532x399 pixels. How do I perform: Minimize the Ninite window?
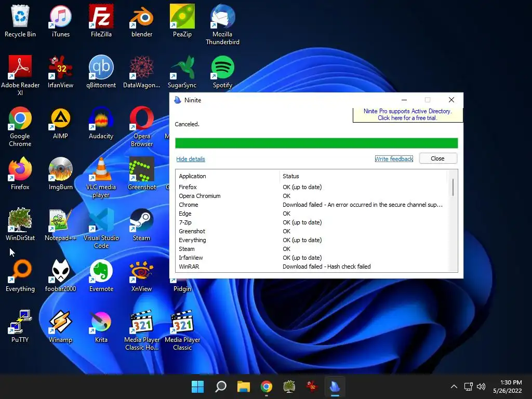tap(404, 100)
